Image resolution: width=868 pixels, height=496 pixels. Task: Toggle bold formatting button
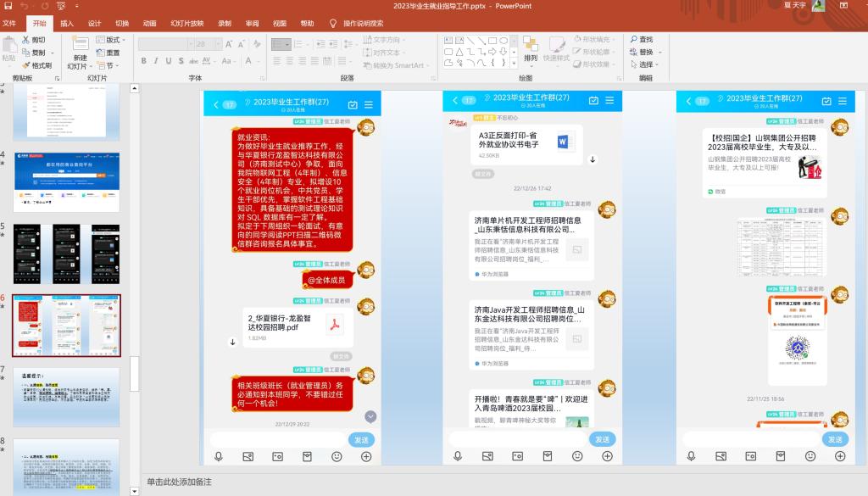coord(144,61)
